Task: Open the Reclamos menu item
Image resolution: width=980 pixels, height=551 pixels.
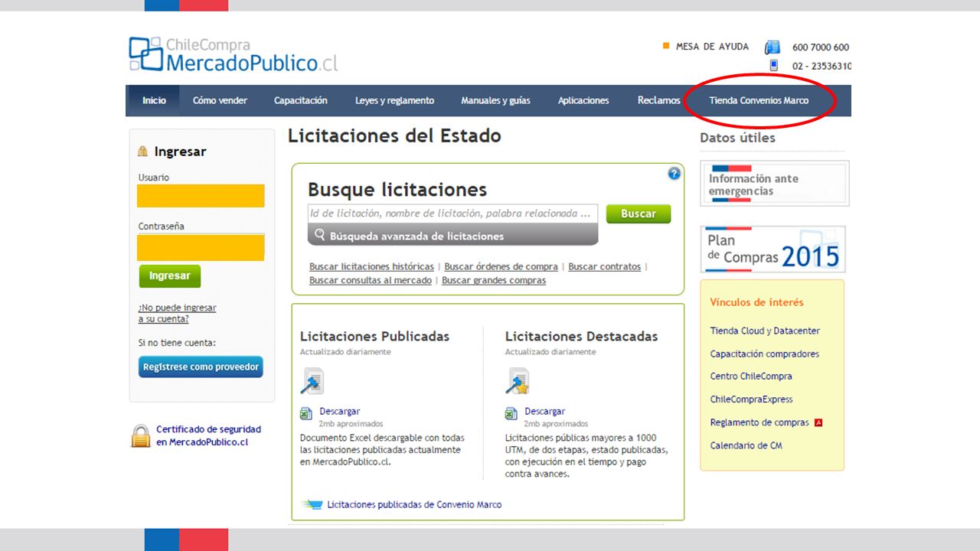Action: pos(658,100)
